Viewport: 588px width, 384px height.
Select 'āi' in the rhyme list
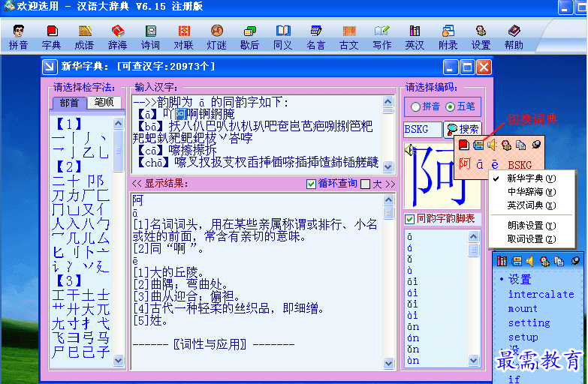click(x=412, y=282)
